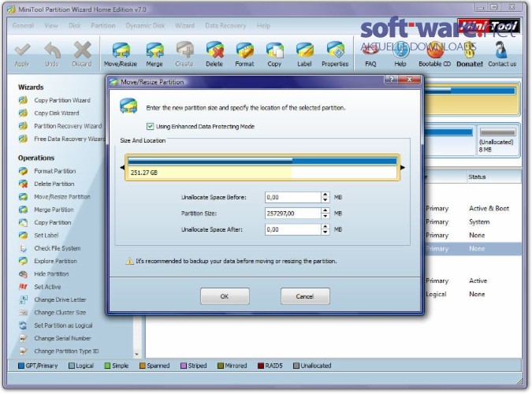Choose Delete Partition in the Operations list
Screen dimensions: 532x394
click(x=47, y=184)
